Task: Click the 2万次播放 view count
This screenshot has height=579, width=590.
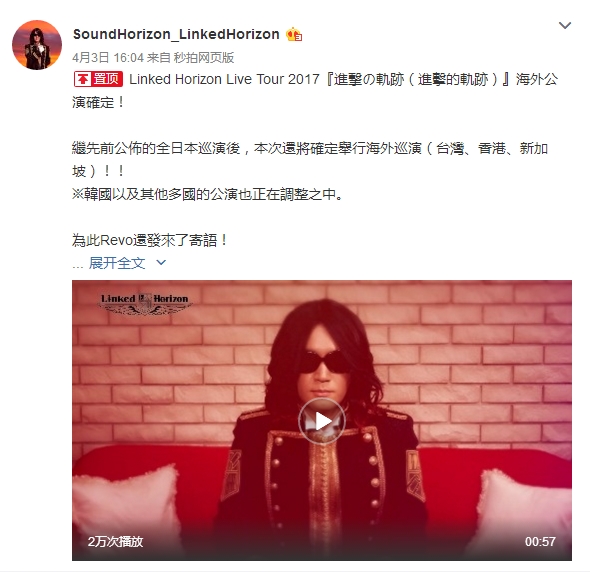Action: click(116, 541)
